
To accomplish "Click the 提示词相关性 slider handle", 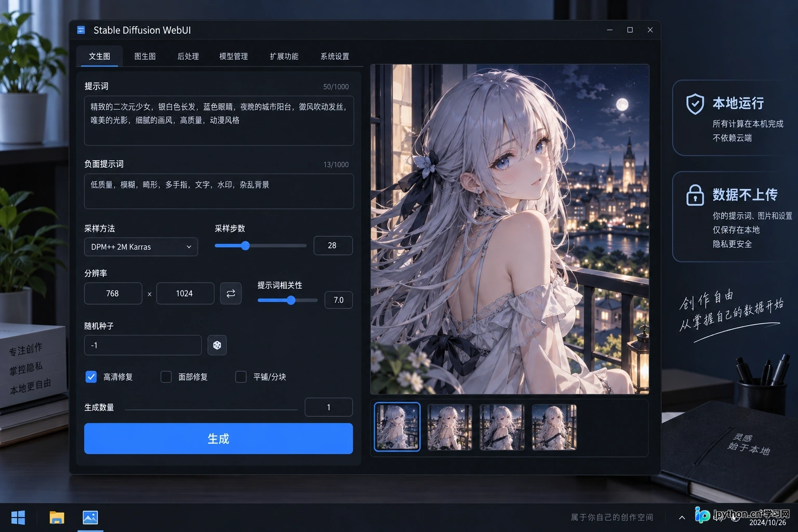I will click(x=291, y=300).
